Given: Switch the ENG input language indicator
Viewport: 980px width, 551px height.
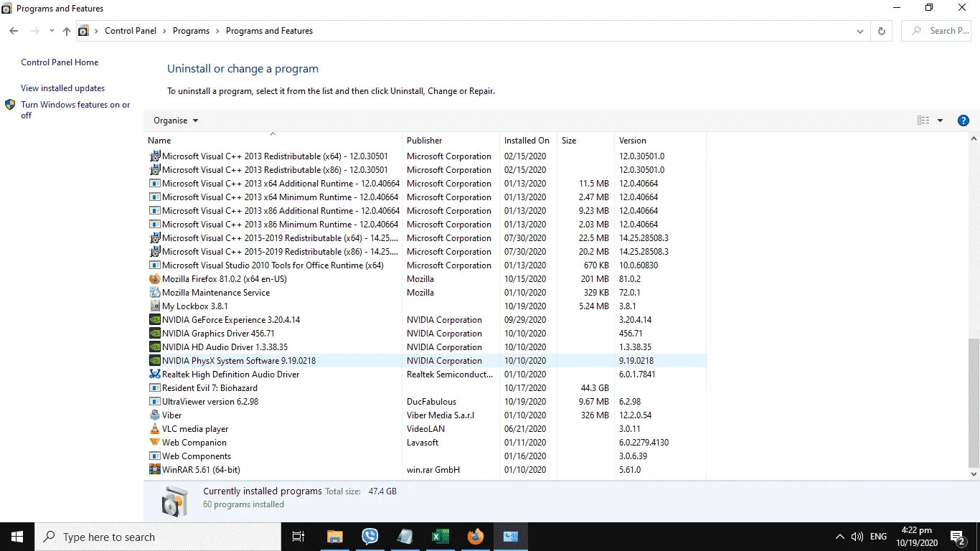Looking at the screenshot, I should click(878, 537).
